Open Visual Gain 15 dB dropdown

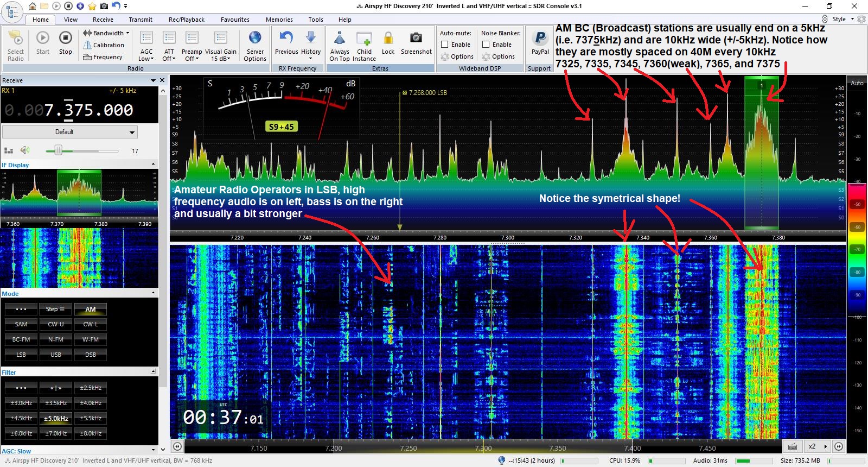point(221,59)
